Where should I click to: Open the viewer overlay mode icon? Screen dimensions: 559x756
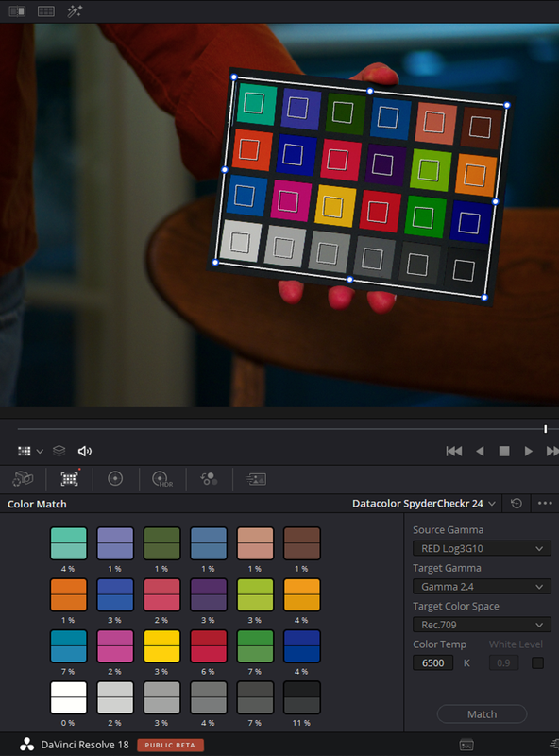click(x=25, y=451)
